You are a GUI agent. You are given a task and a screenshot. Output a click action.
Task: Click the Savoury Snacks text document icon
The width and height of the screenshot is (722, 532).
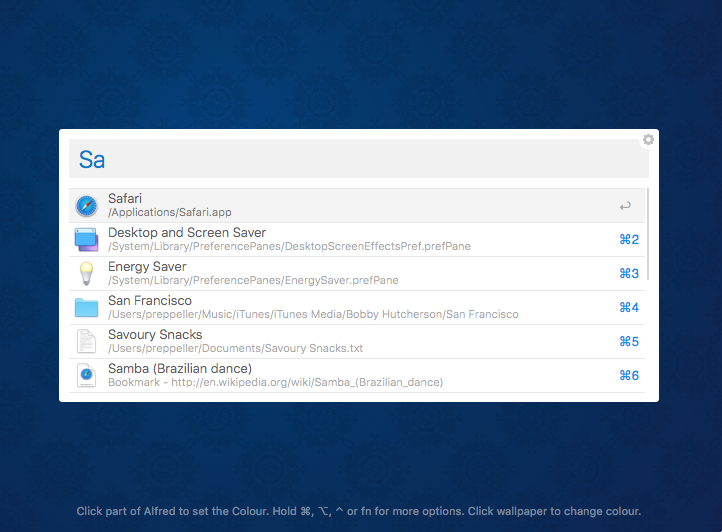click(x=87, y=342)
